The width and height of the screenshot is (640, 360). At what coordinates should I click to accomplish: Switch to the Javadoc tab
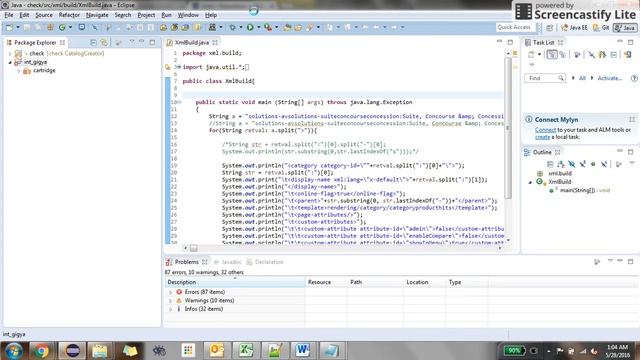[228, 262]
